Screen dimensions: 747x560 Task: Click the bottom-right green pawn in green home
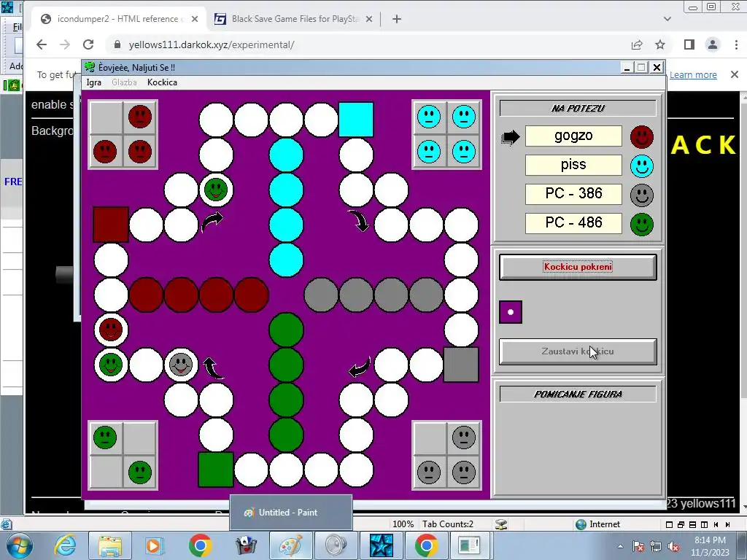pos(140,472)
